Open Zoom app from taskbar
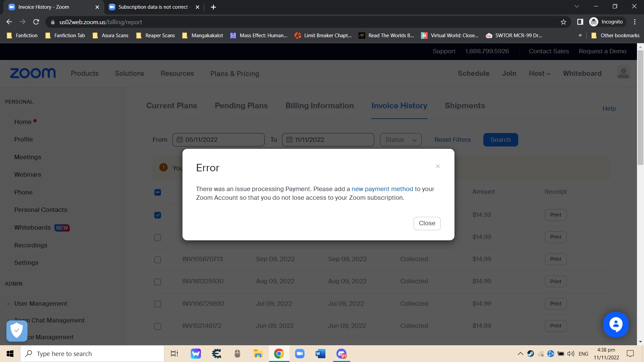 pyautogui.click(x=300, y=354)
